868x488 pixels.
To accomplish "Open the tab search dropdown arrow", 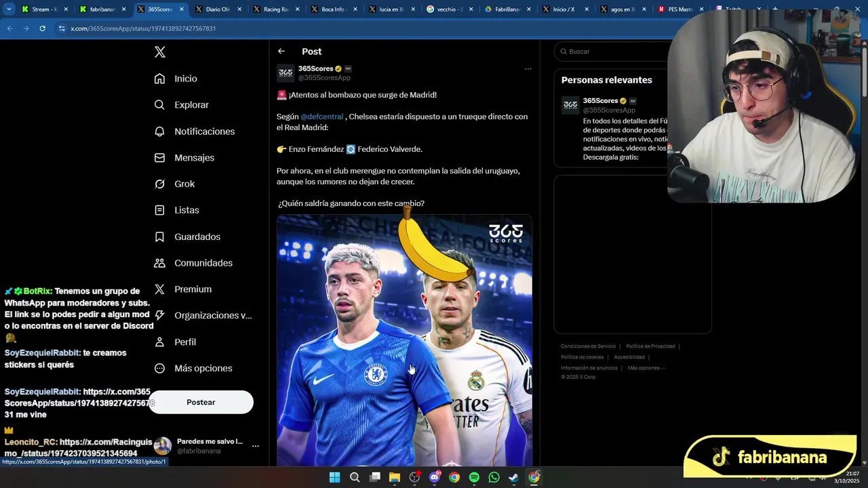I will [9, 9].
